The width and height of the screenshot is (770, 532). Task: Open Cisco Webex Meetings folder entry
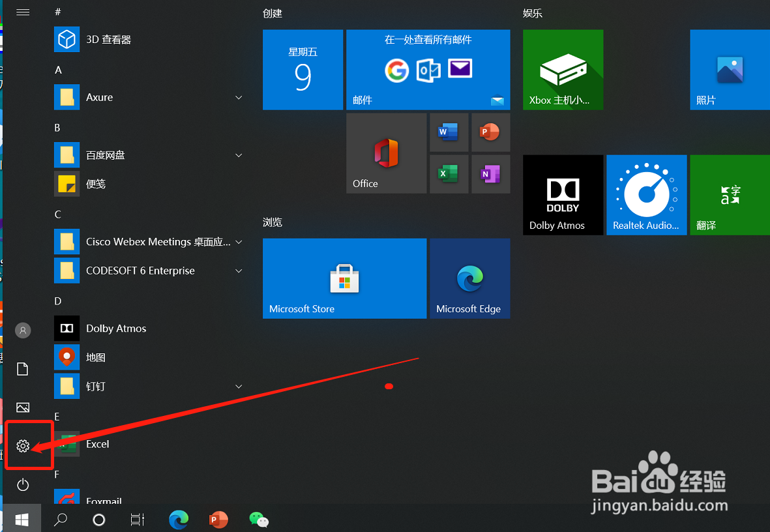147,242
